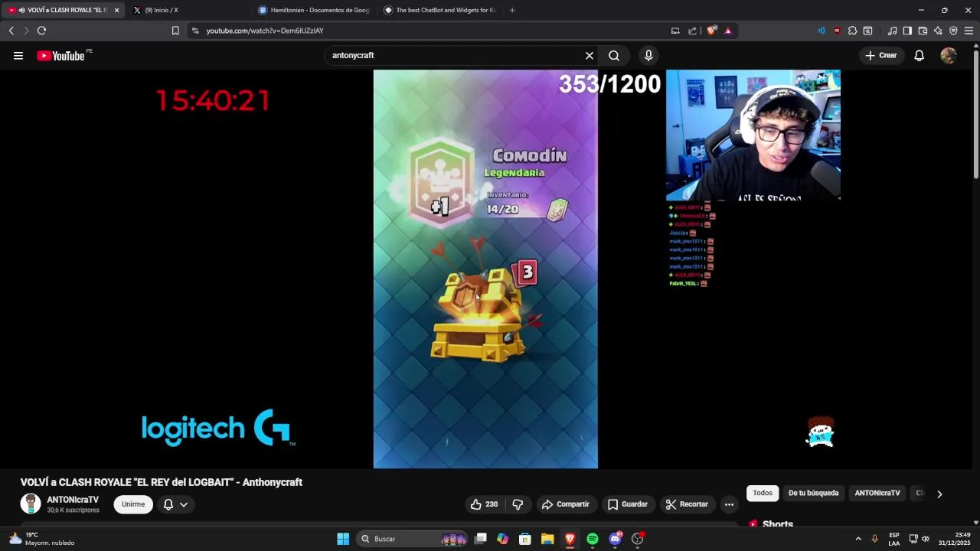980x551 pixels.
Task: Click the Compartir share button
Action: coord(566,504)
